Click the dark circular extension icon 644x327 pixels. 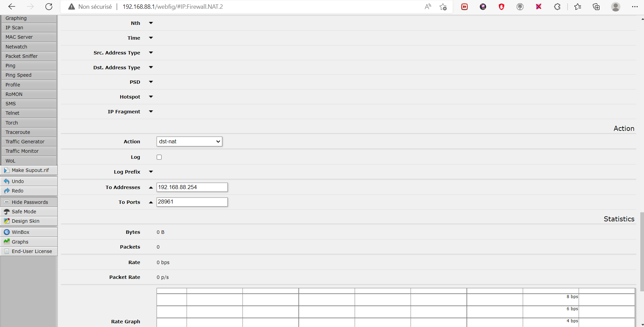point(483,7)
